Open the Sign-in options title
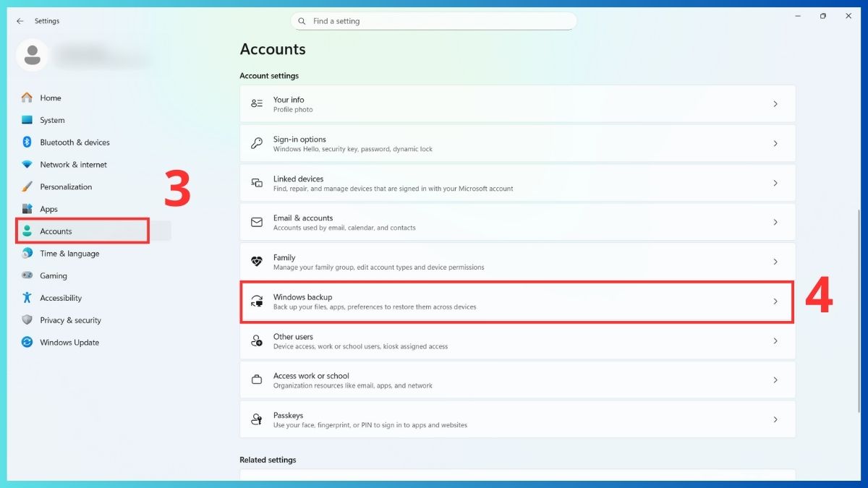 click(x=299, y=139)
